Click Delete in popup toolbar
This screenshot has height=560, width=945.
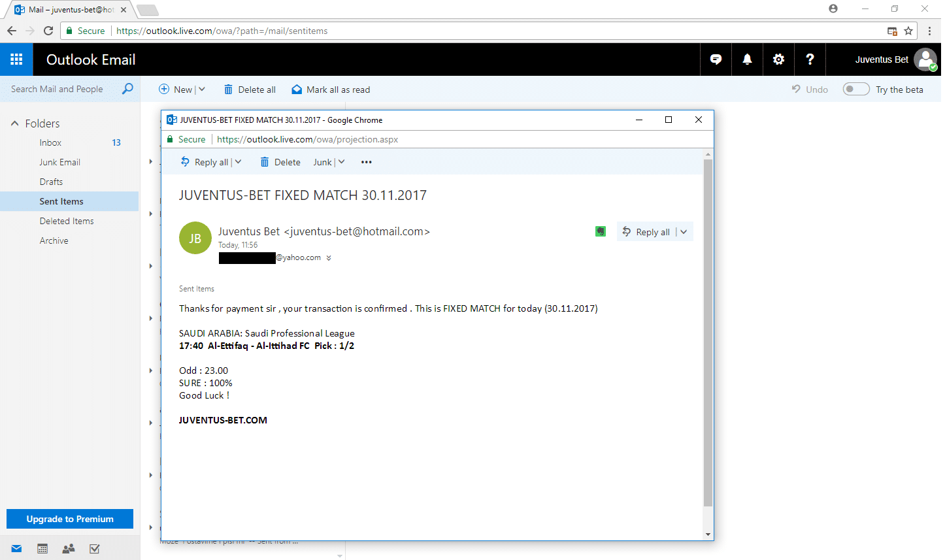(280, 162)
